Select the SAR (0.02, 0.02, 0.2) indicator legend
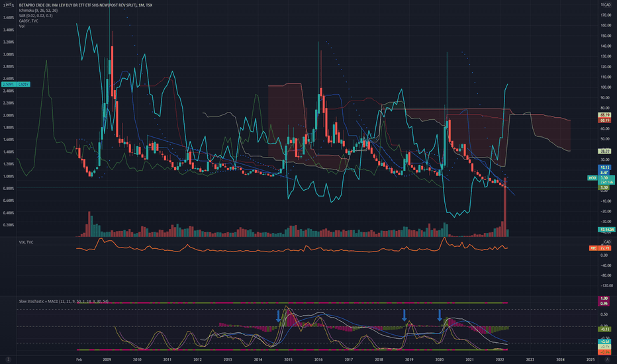This screenshot has width=617, height=364. pos(35,16)
